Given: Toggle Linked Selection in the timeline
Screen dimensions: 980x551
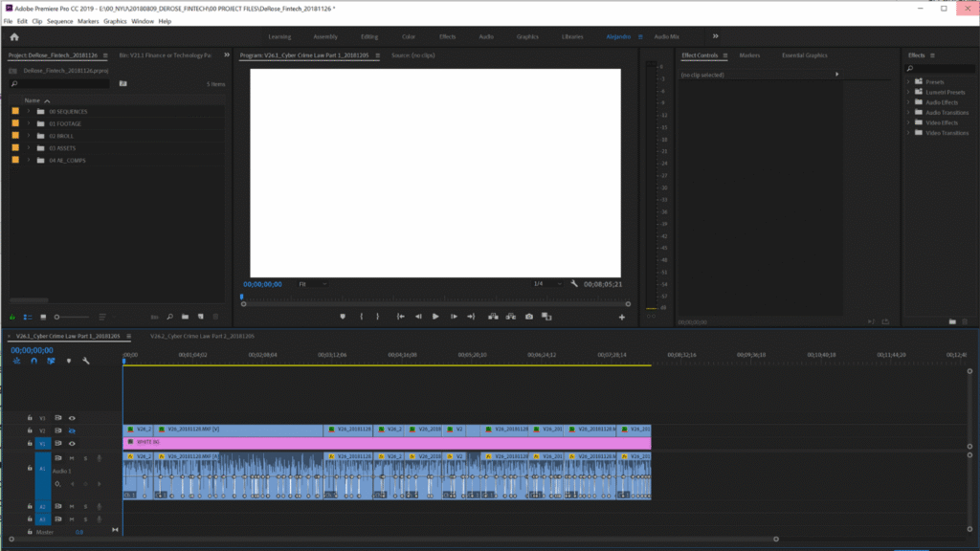Looking at the screenshot, I should 51,361.
